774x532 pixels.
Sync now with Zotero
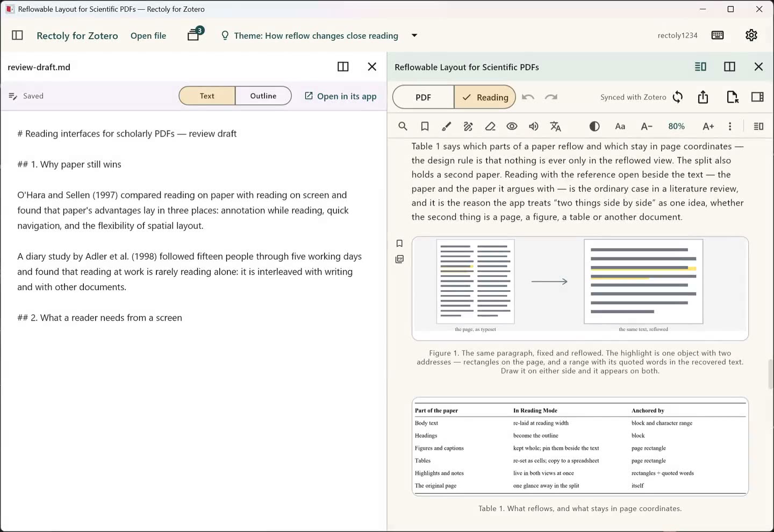tap(678, 97)
